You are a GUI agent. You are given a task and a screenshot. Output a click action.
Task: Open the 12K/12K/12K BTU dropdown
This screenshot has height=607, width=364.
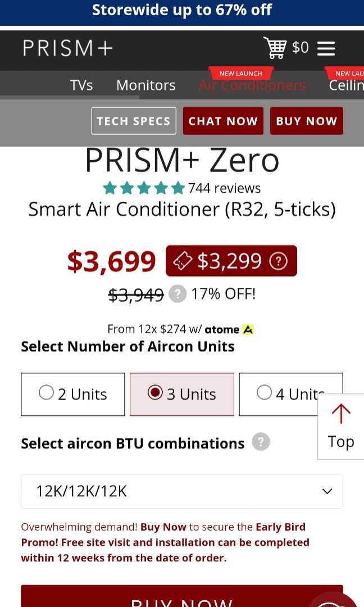(x=181, y=491)
